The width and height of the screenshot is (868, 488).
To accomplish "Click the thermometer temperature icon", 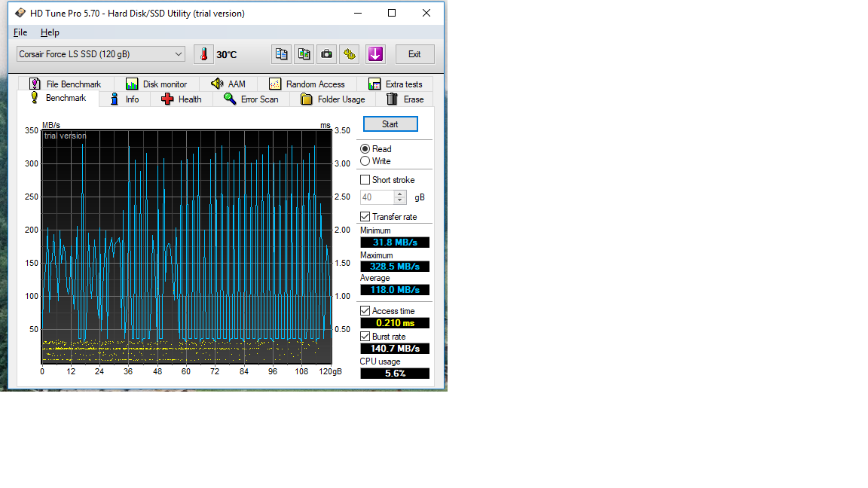I will point(203,54).
